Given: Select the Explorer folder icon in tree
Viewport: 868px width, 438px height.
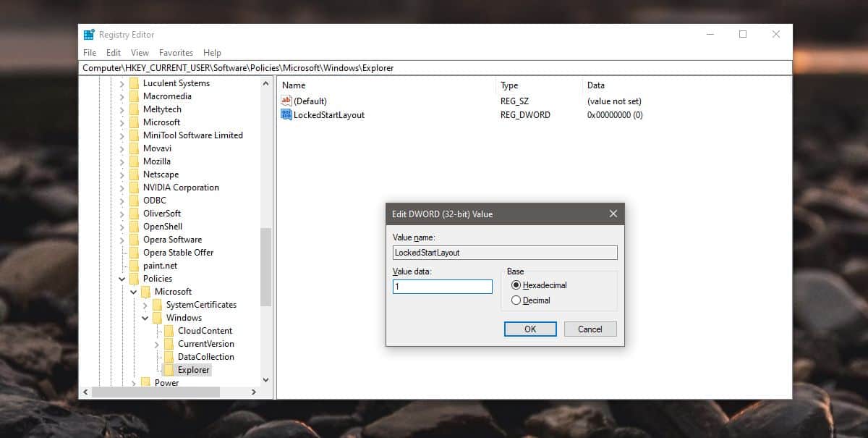Looking at the screenshot, I should [x=170, y=370].
